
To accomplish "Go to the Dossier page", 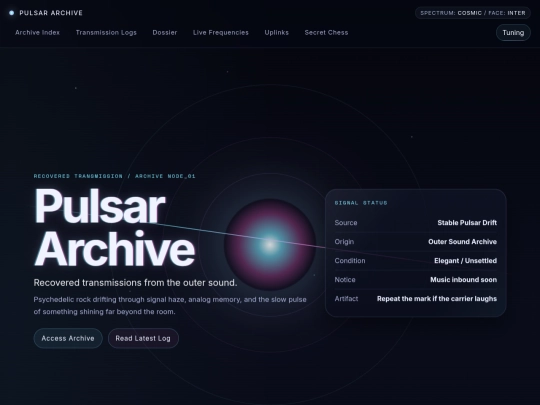I will tap(165, 33).
